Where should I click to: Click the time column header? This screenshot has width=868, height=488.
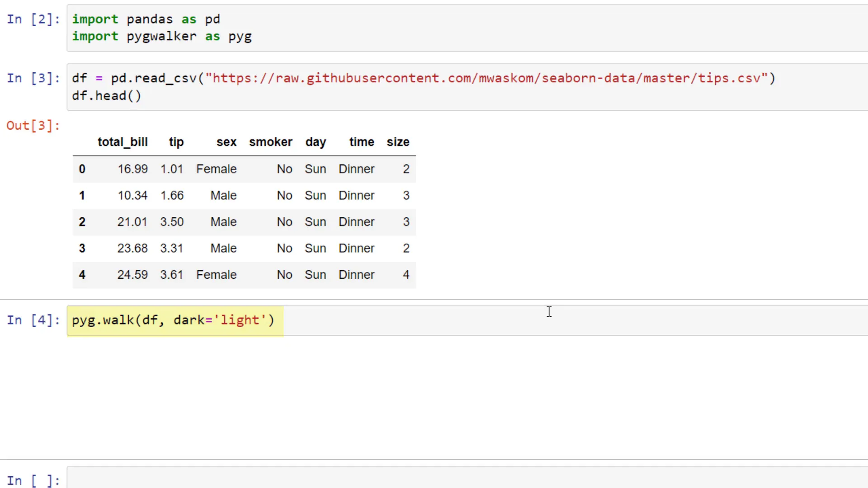361,142
